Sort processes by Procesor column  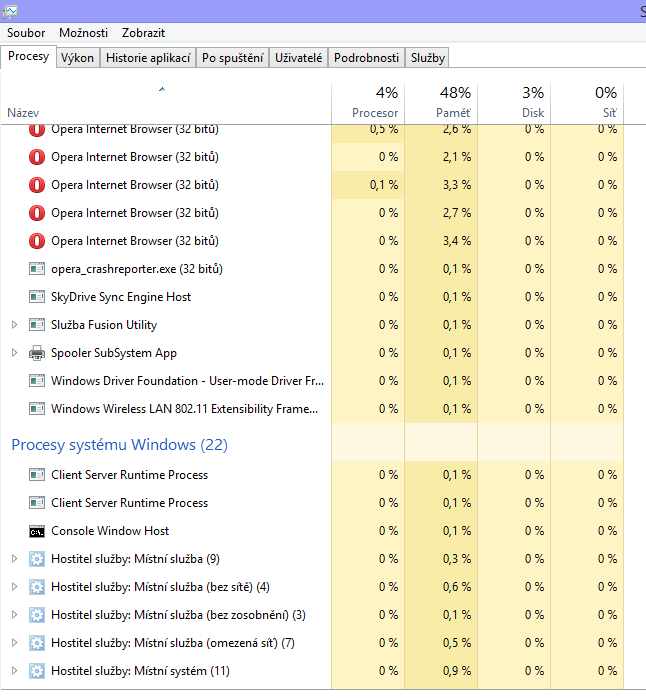[375, 113]
